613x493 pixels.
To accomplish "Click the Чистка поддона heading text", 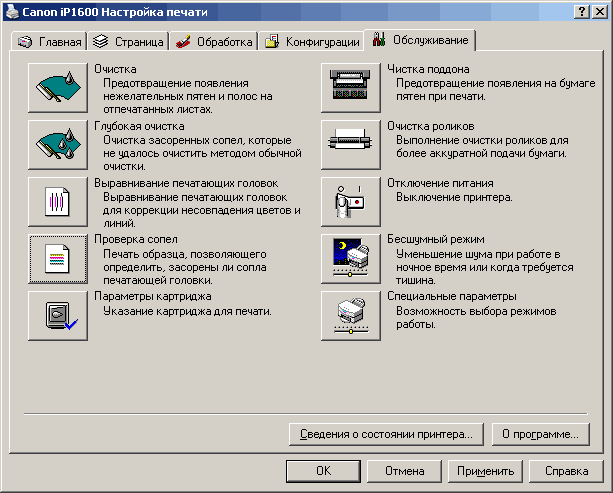I will pyautogui.click(x=428, y=69).
